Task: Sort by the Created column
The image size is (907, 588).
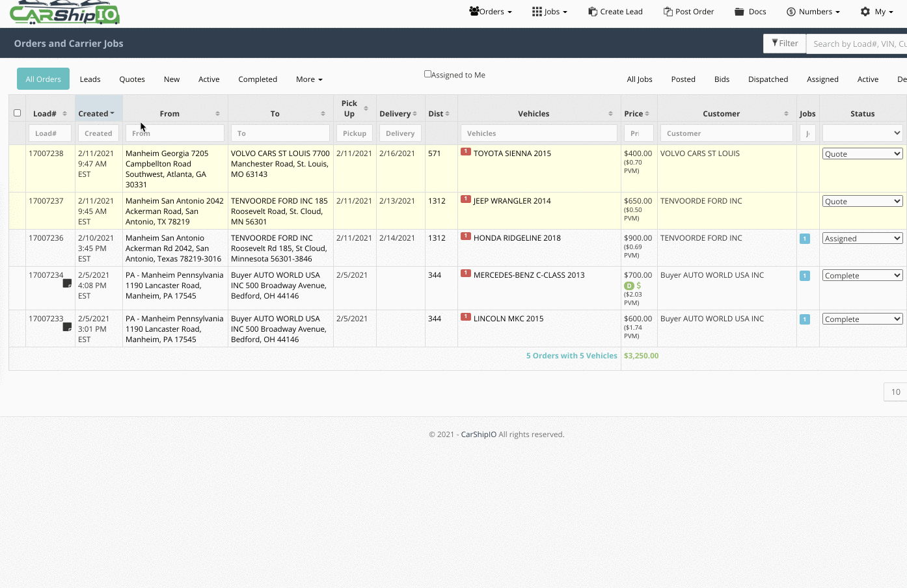Action: click(99, 114)
